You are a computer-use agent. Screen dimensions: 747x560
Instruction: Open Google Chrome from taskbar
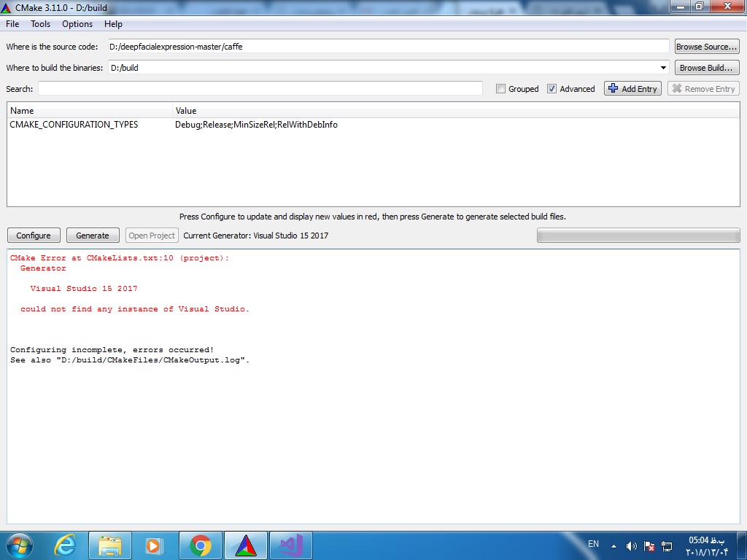[x=201, y=545]
